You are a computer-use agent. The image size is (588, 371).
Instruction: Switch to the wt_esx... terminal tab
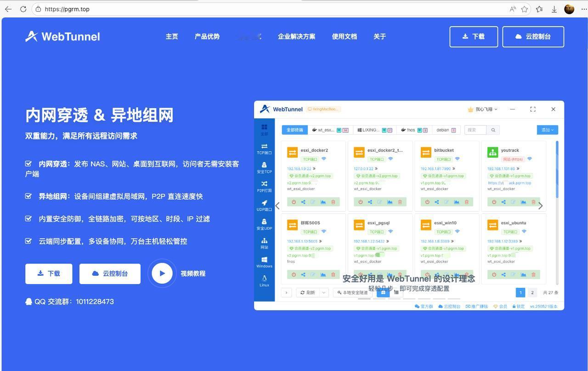(x=330, y=130)
